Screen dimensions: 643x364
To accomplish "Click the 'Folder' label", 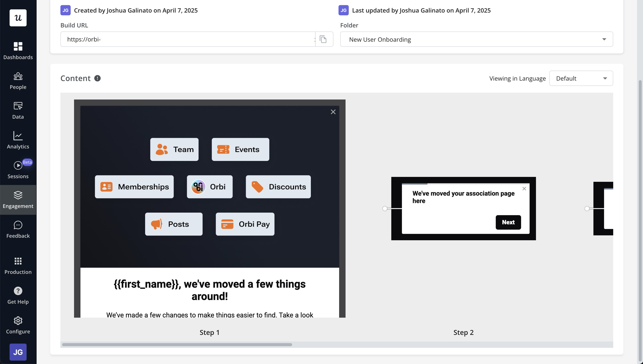I will [349, 25].
